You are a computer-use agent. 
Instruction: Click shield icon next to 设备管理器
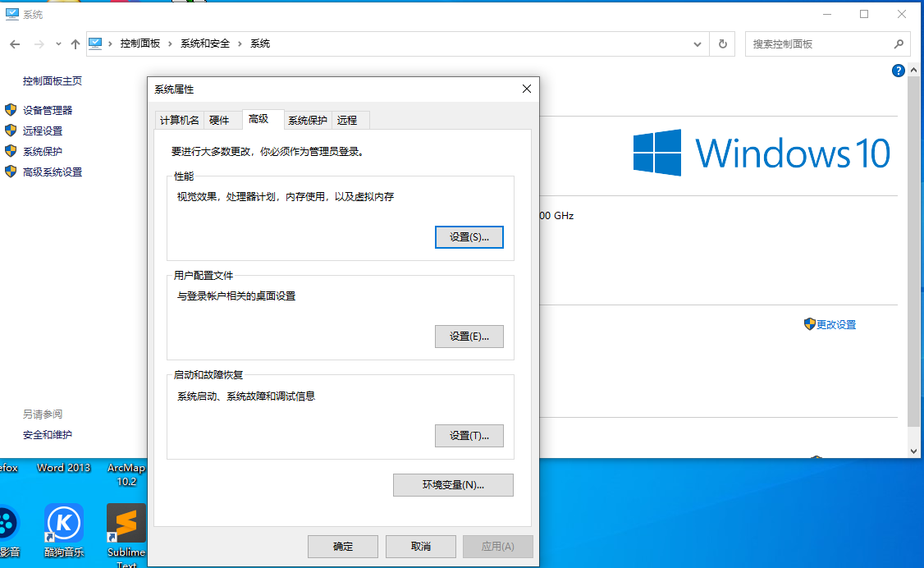coord(11,110)
